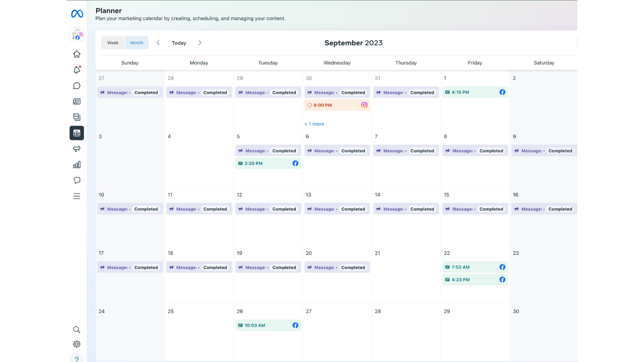Switch to Week view

(x=113, y=43)
